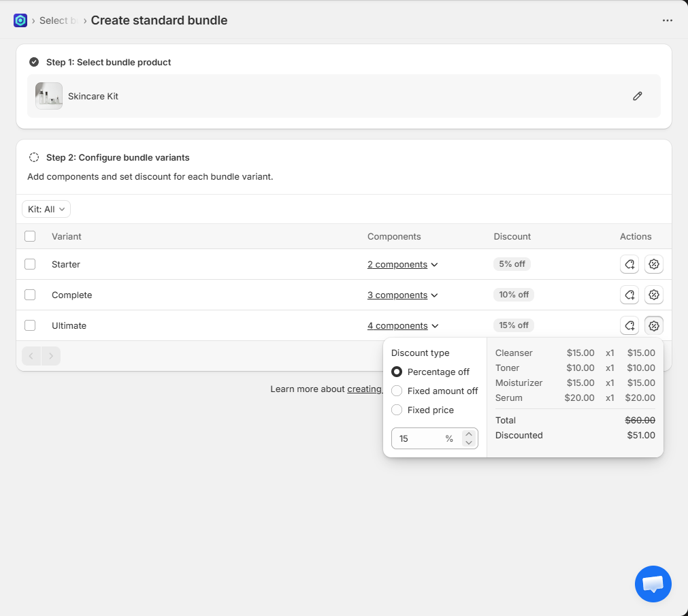Choose the Fixed price discount type

[x=397, y=410]
